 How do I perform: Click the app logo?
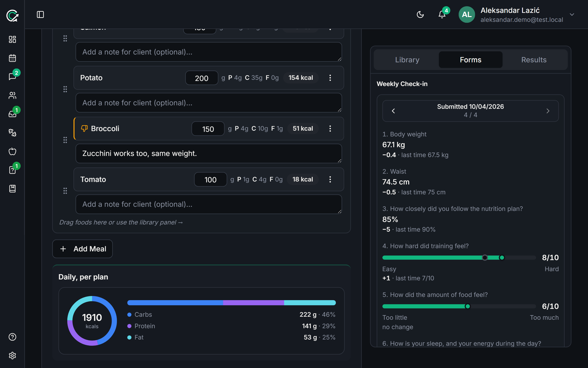click(12, 16)
